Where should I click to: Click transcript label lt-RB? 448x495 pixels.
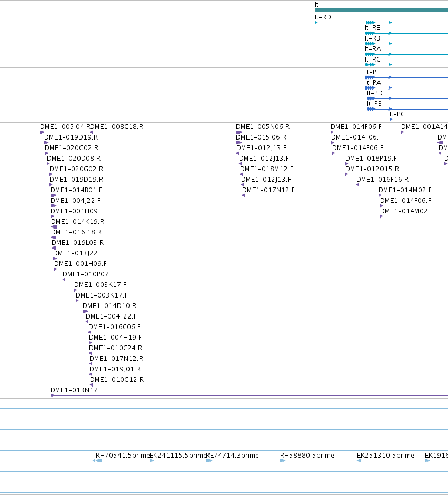tap(372, 38)
